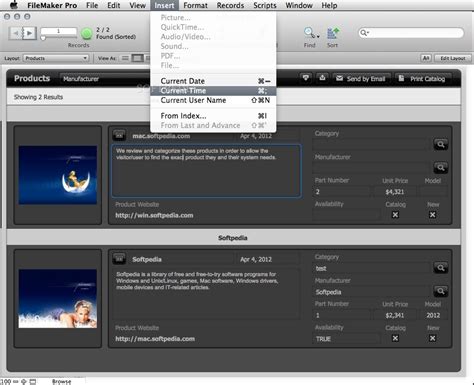Click the zoom-in icon in status bar
The height and width of the screenshot is (385, 474).
coord(24,381)
